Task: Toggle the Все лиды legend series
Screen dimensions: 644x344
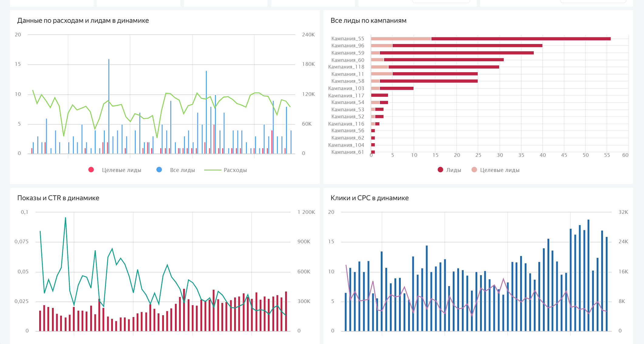Action: (182, 170)
